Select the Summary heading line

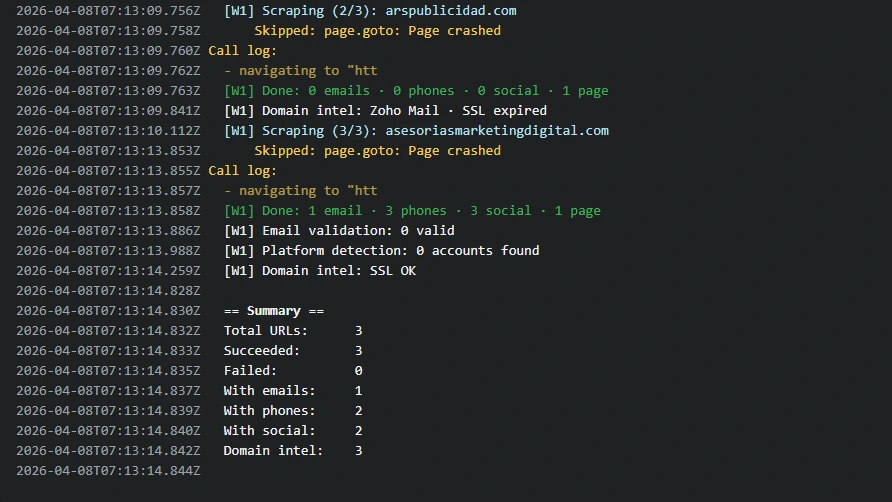(x=274, y=311)
